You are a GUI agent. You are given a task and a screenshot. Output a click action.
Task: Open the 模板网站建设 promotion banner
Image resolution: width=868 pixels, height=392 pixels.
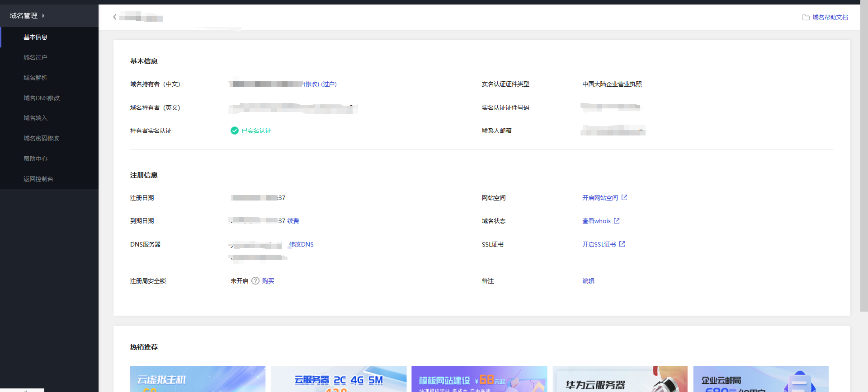click(x=479, y=379)
